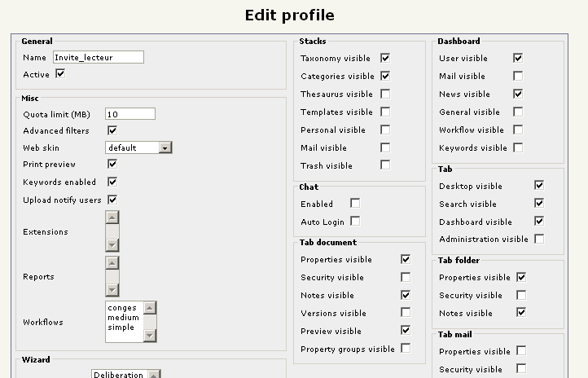This screenshot has height=378, width=588.
Task: Check Trash visible in Stacks
Action: (x=385, y=165)
